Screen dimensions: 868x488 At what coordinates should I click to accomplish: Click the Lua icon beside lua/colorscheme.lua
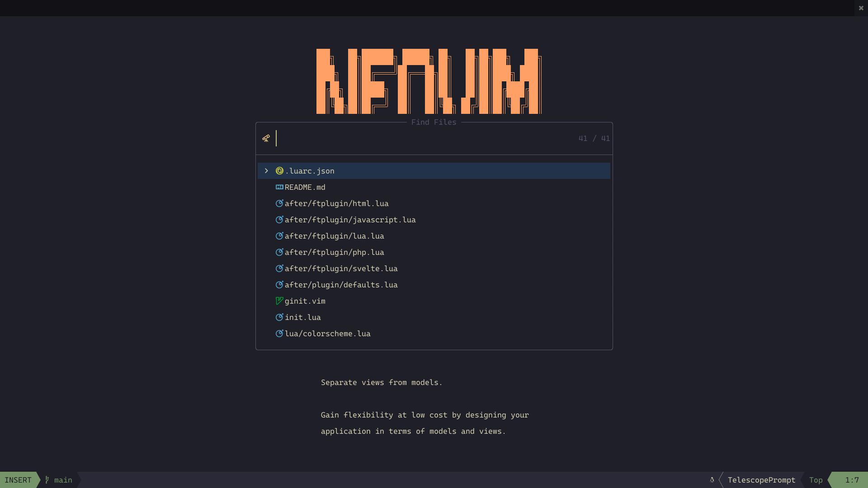click(x=279, y=333)
